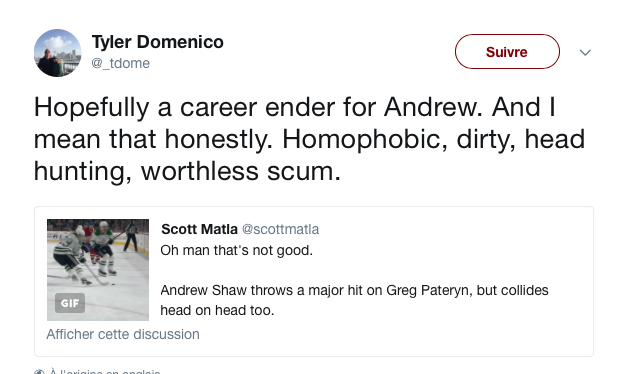The width and height of the screenshot is (631, 374).
Task: Visit the @_tdome handle link
Action: [121, 63]
